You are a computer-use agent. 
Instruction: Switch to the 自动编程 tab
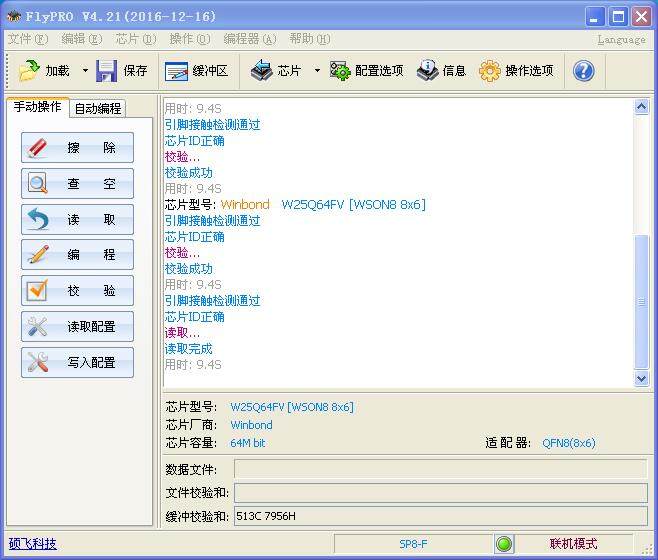pyautogui.click(x=98, y=108)
